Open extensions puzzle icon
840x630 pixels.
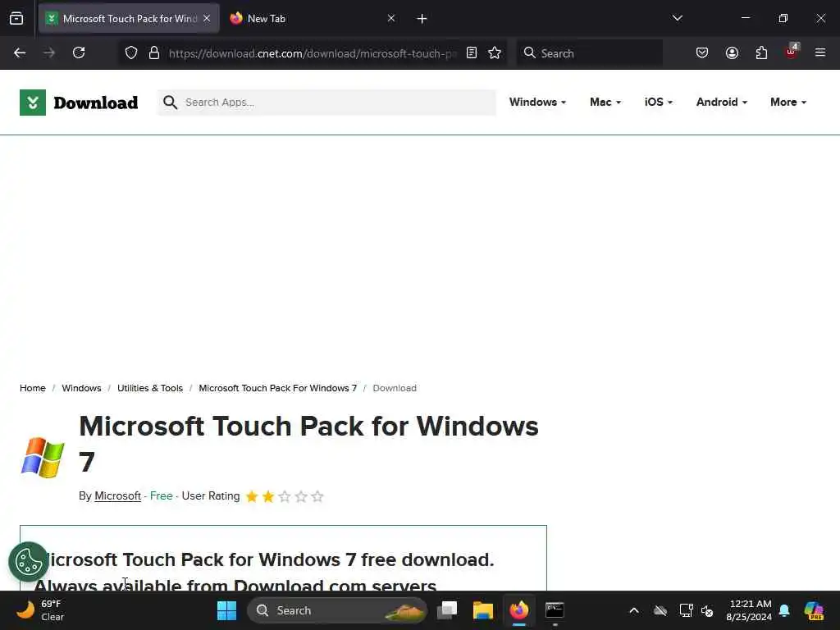coord(761,53)
